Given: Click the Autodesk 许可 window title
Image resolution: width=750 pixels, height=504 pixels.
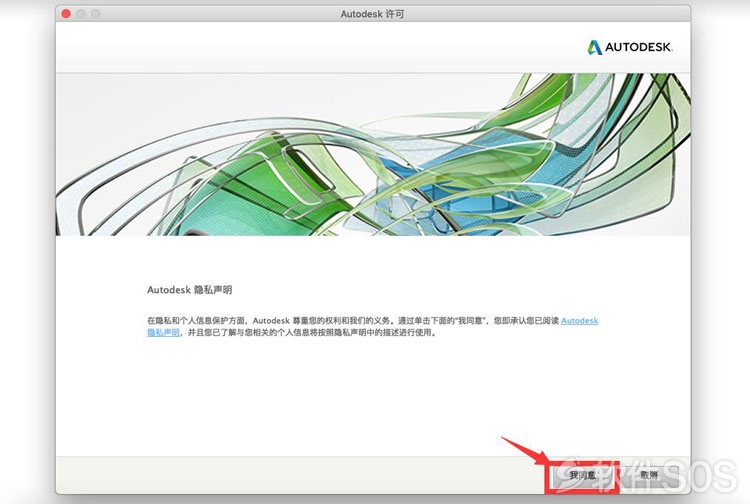Looking at the screenshot, I should (372, 14).
